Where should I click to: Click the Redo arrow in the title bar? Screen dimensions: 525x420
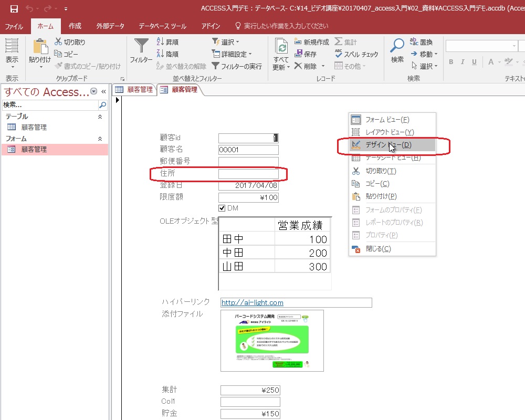[48, 9]
